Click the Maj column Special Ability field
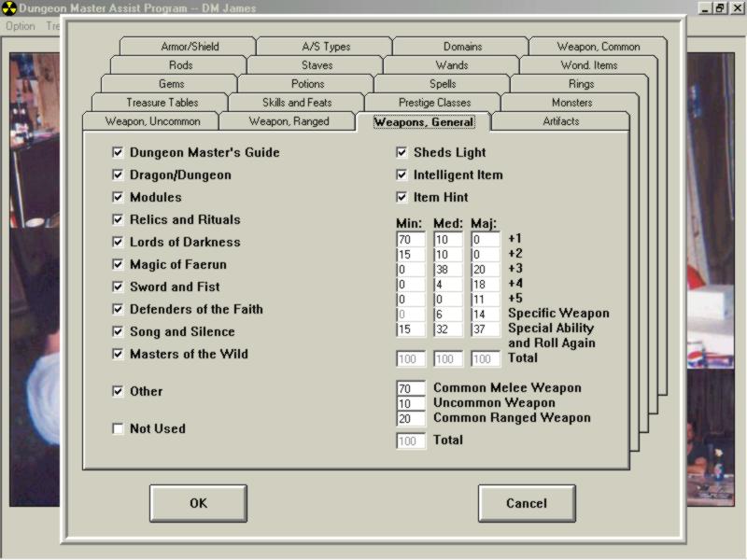The image size is (747, 560). point(486,329)
